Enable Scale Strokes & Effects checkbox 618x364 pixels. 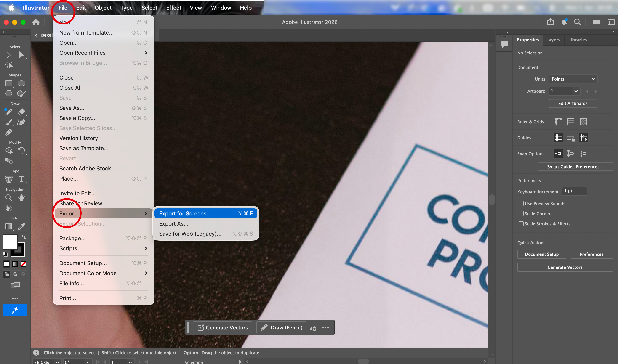pyautogui.click(x=521, y=223)
